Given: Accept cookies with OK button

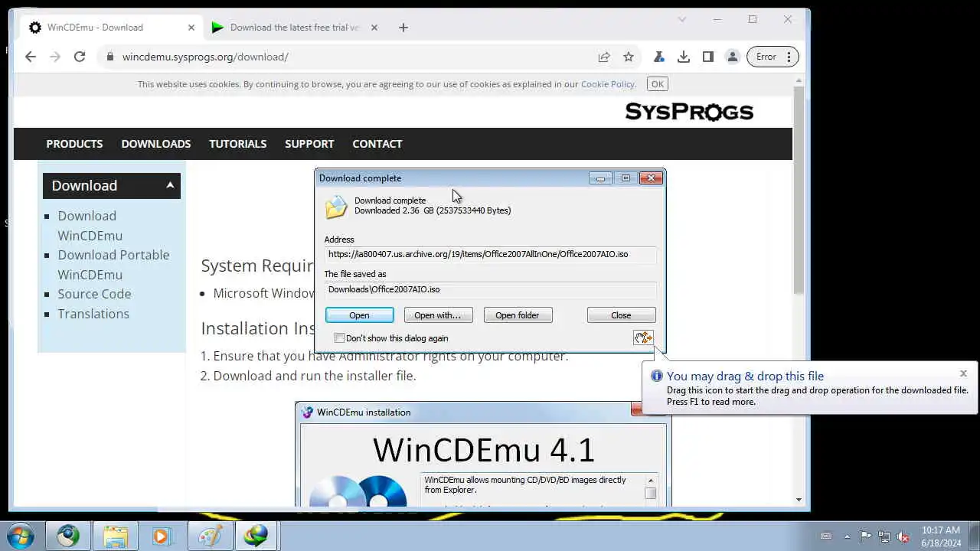Looking at the screenshot, I should coord(658,84).
